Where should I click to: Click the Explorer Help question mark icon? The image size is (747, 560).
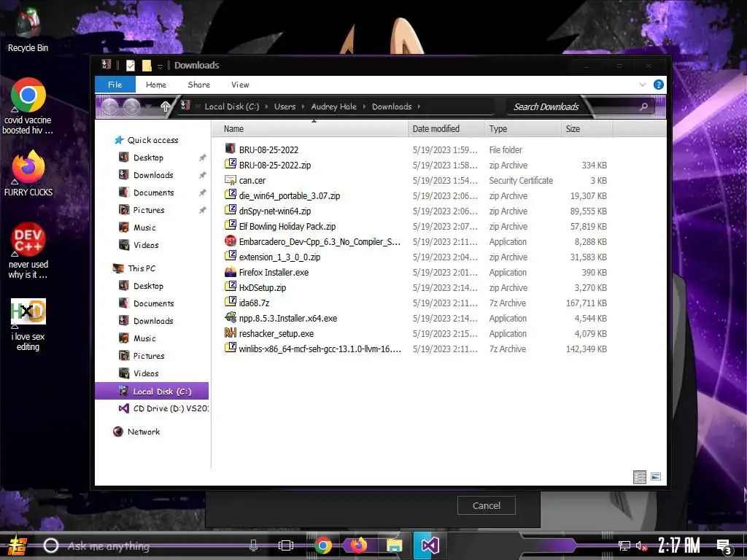(659, 85)
